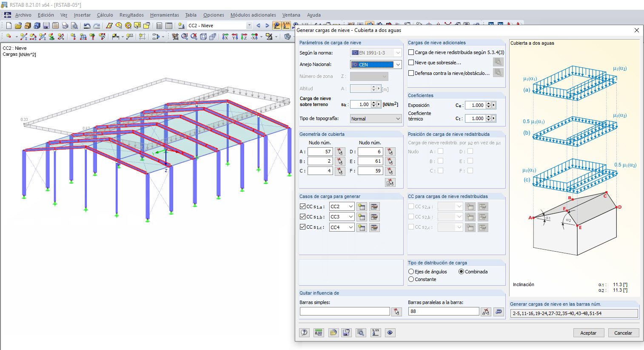Viewport: 644px width, 350px height.
Task: Close the Generar cargas de nieve dialog
Action: [x=636, y=30]
